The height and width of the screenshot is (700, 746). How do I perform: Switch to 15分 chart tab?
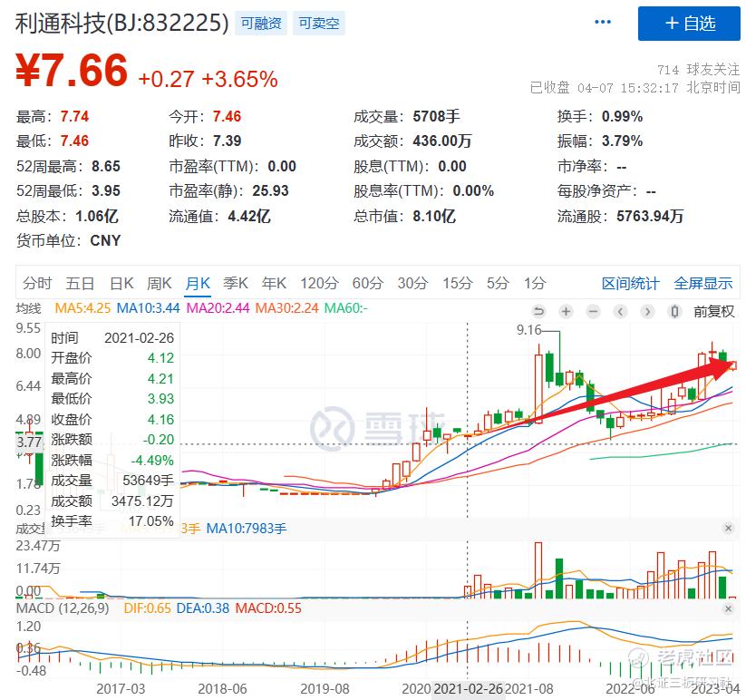(x=457, y=283)
